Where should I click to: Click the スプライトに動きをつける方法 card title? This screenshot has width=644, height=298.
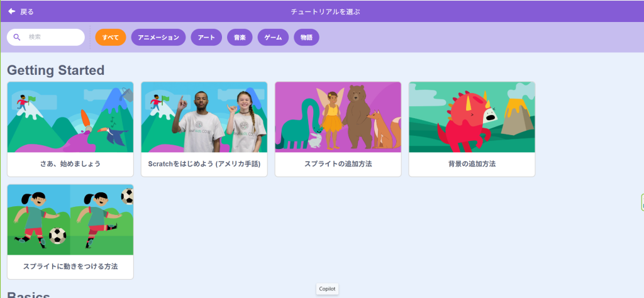coord(70,267)
